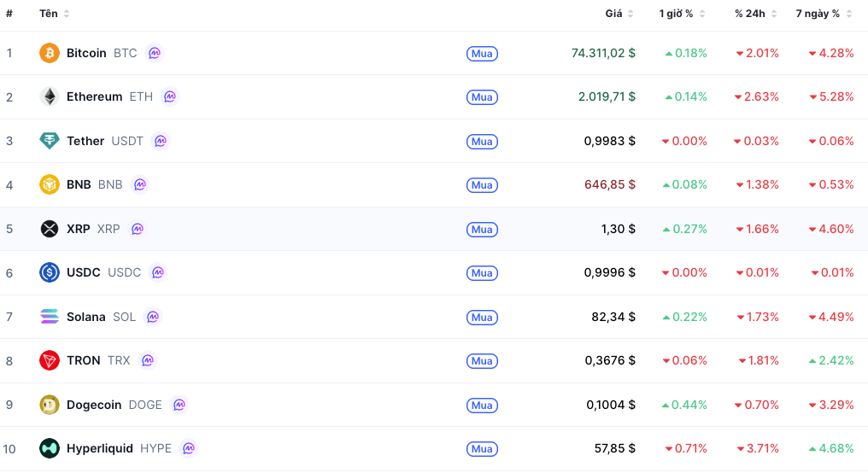Click Hyperliquid price 57,85 $
The height and width of the screenshot is (473, 868).
point(615,448)
